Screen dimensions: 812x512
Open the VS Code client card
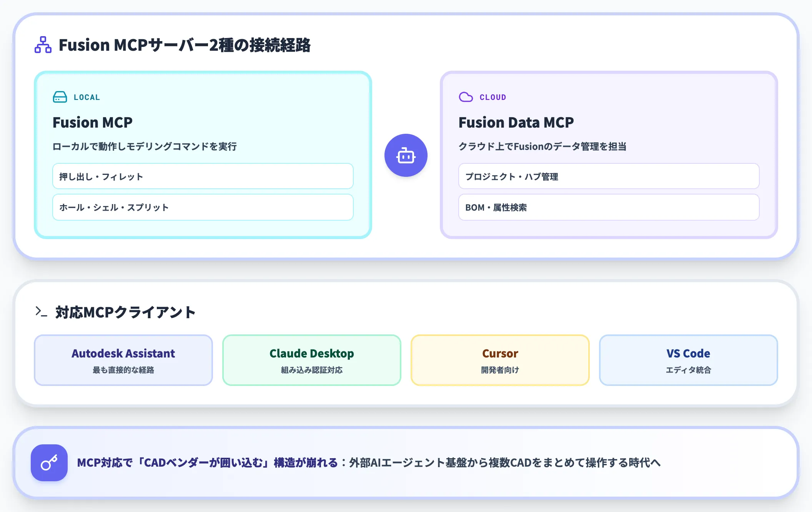(x=689, y=360)
